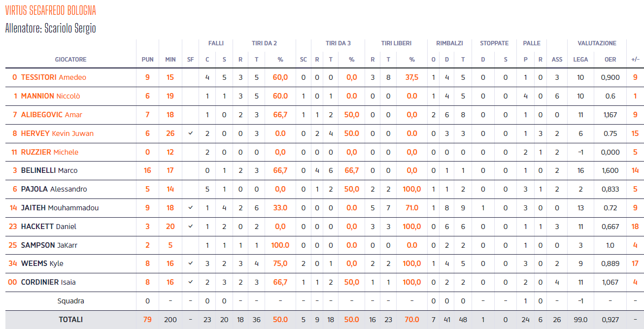Click the PAJOLA Alessandro player name
The image size is (644, 329).
pos(54,189)
